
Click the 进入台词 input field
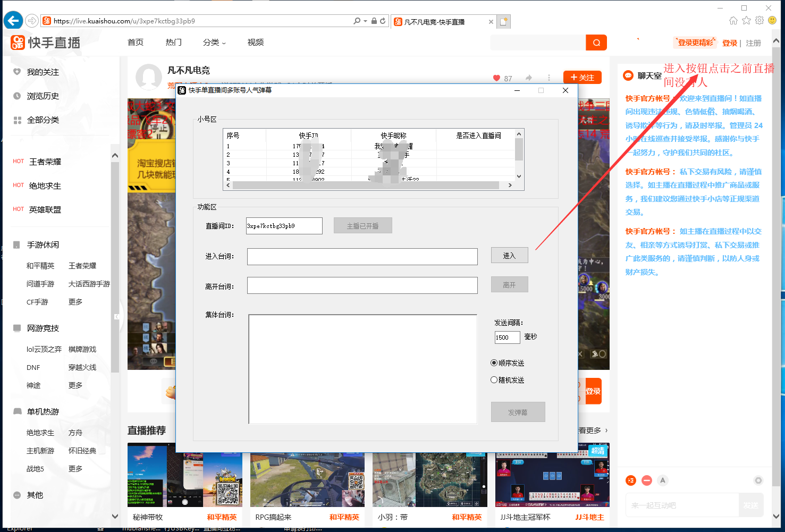point(362,256)
